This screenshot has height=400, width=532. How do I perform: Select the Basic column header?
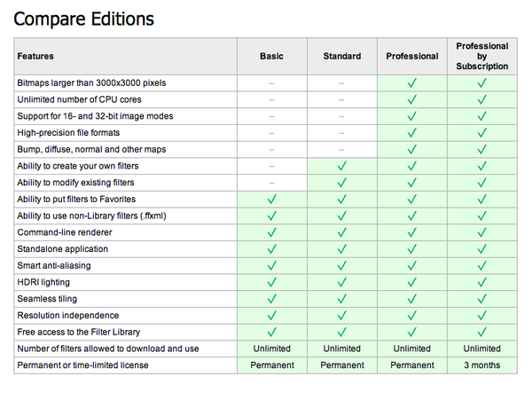(x=272, y=56)
